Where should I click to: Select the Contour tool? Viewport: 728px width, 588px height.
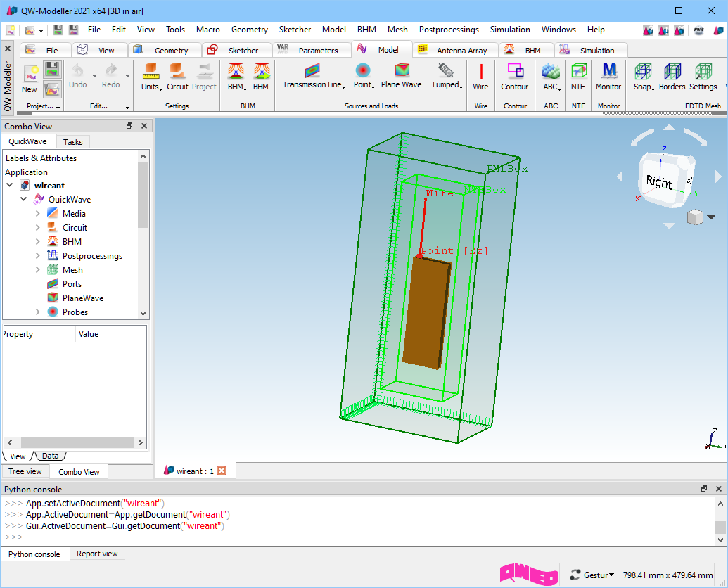[x=514, y=77]
